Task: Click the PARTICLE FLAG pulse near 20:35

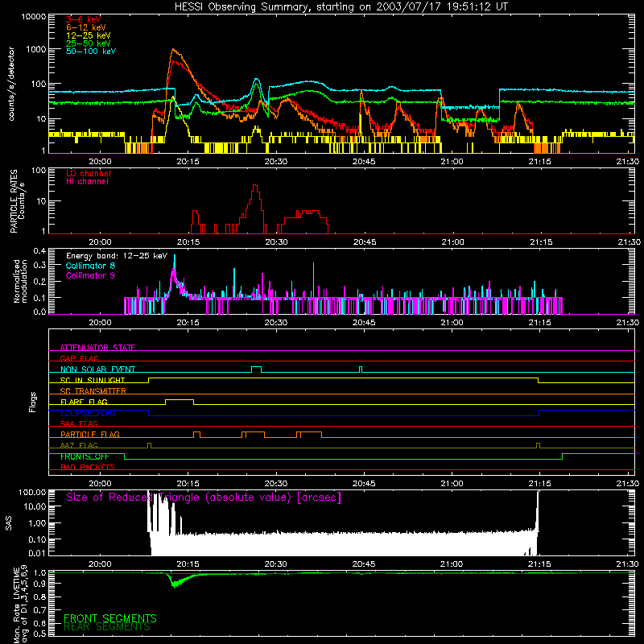Action: [309, 433]
